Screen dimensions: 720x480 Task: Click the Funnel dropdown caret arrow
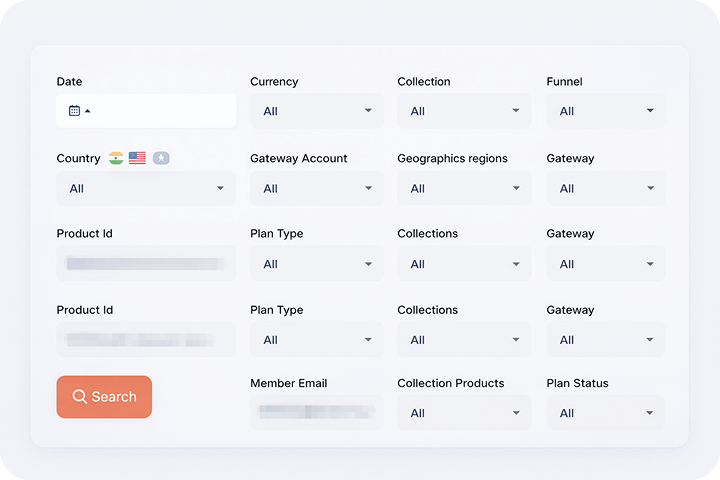pyautogui.click(x=650, y=111)
